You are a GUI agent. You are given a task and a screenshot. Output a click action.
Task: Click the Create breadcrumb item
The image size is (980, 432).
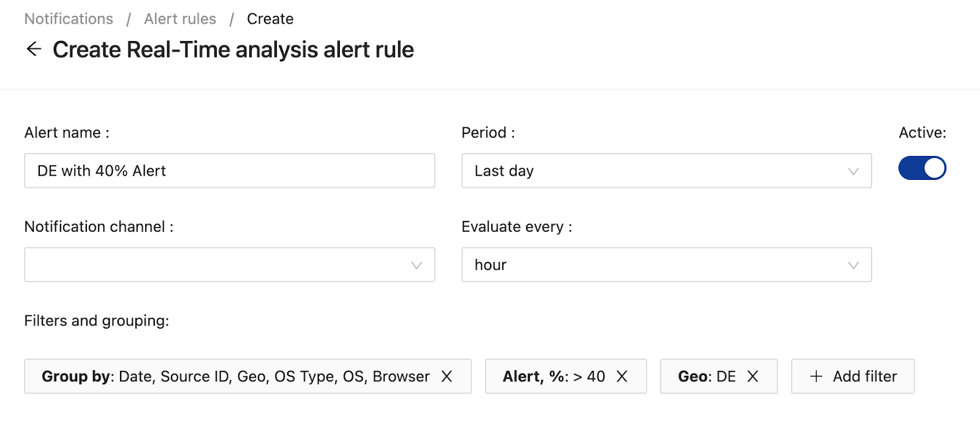click(x=270, y=19)
